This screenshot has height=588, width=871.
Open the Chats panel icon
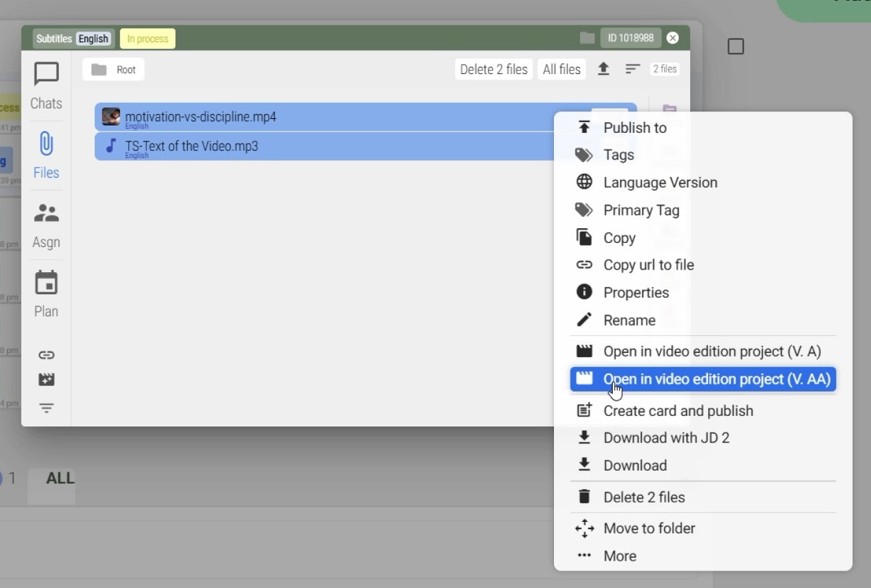46,75
